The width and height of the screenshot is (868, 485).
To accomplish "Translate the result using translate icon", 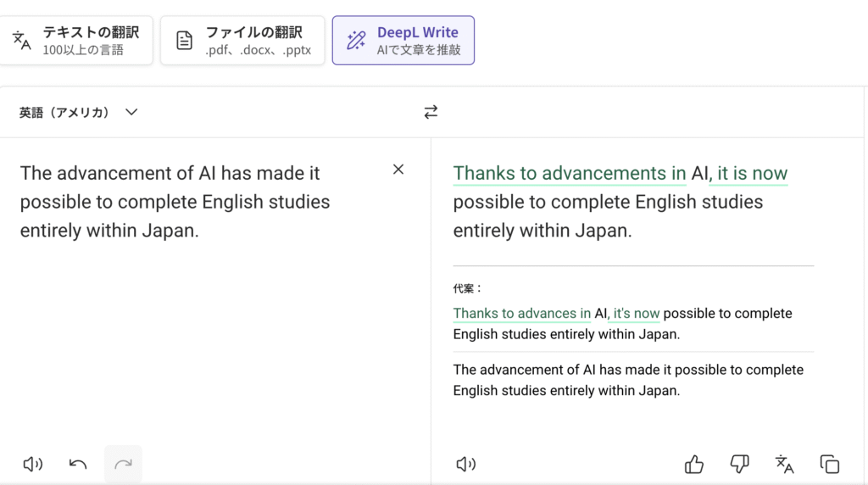I will coord(785,464).
